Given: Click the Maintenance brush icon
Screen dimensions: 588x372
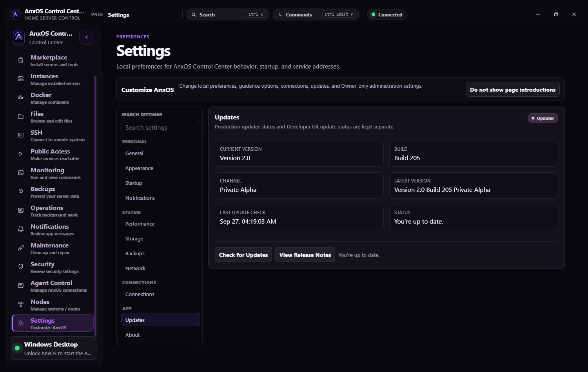Looking at the screenshot, I should (x=21, y=248).
